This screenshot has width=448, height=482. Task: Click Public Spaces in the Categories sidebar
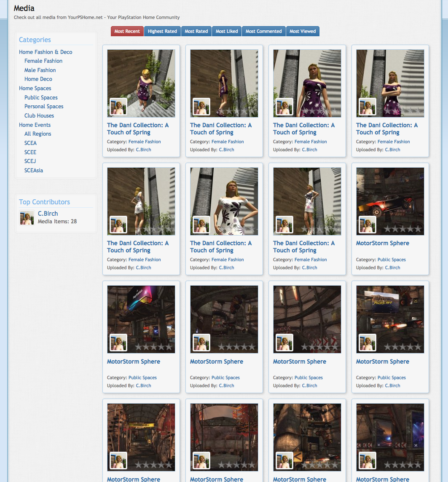pos(41,97)
